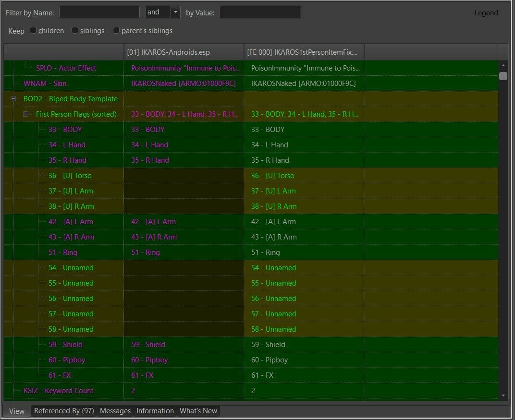
Task: Select the 55 - Unnamed tree row label
Action: (71, 283)
